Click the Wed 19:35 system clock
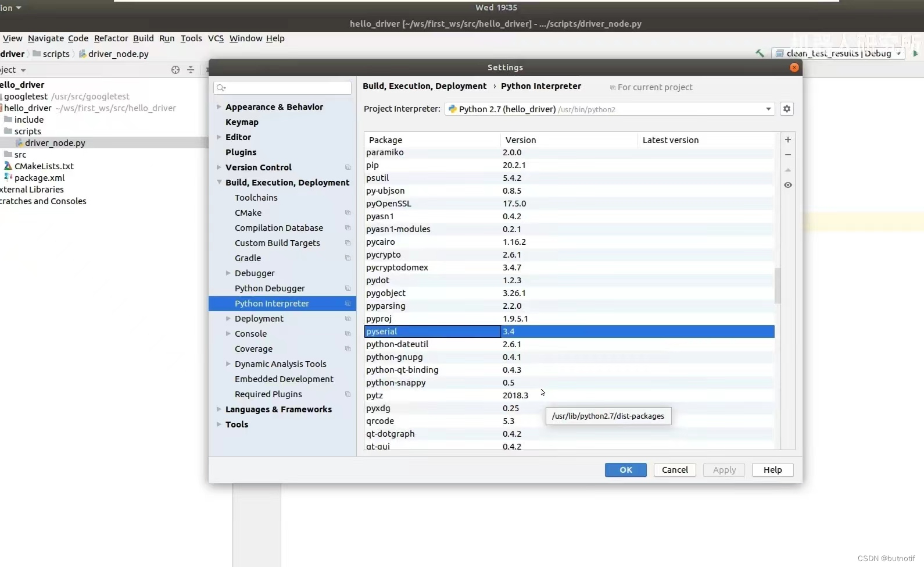The image size is (924, 567). point(496,8)
